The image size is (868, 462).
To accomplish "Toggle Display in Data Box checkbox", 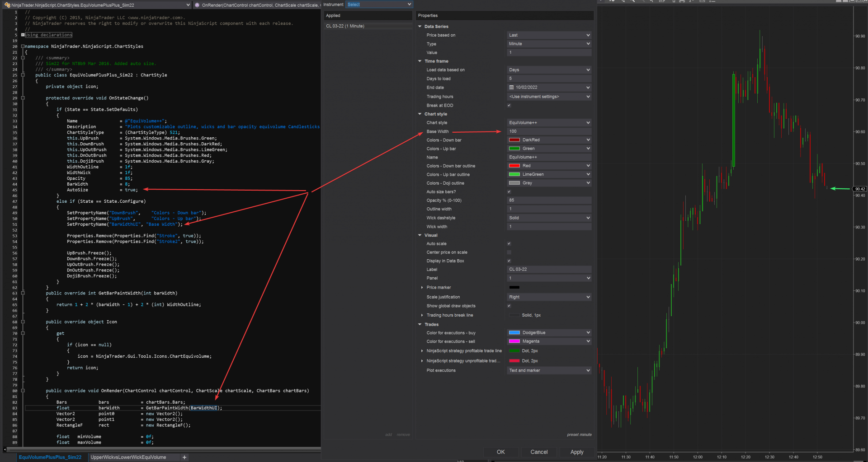I will click(509, 261).
